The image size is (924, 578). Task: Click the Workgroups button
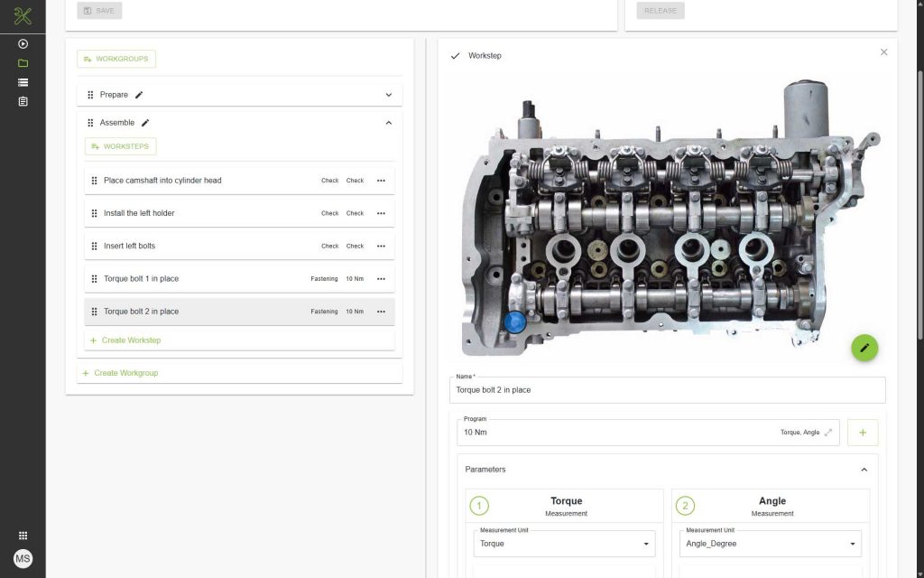116,59
